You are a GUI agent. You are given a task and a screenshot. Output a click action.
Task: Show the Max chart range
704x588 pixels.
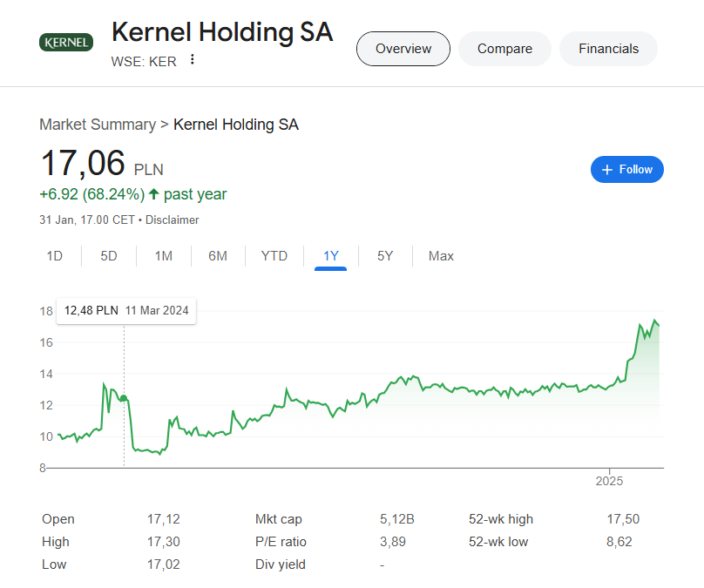441,256
